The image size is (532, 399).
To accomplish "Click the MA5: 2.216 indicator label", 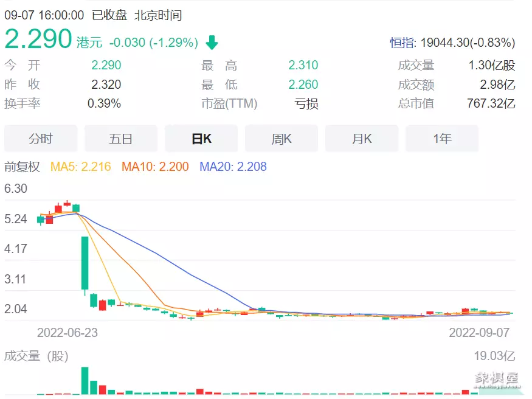I will click(x=80, y=167).
